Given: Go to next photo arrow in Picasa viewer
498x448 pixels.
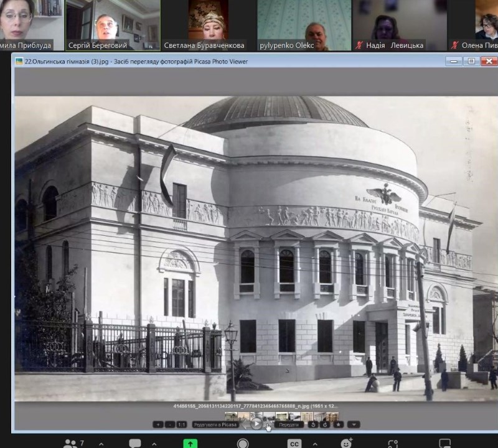Looking at the screenshot, I should [x=267, y=423].
